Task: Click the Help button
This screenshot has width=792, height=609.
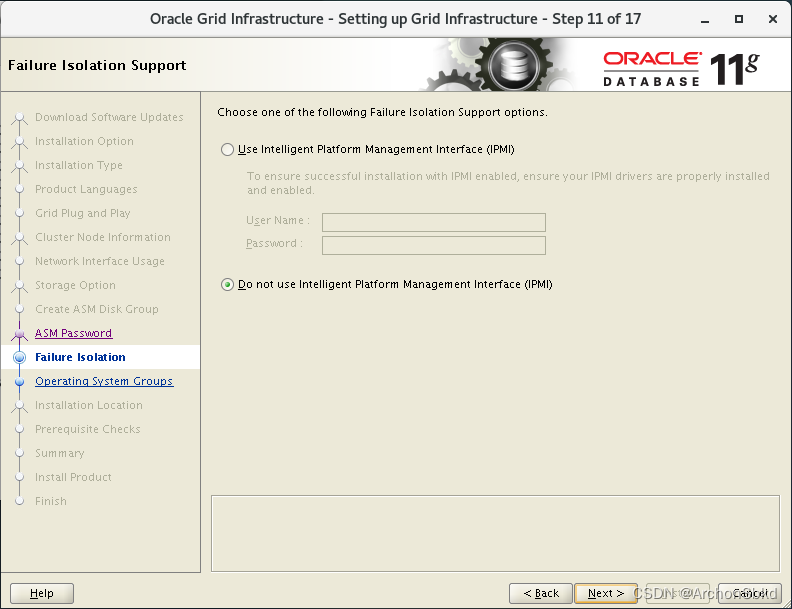Action: tap(42, 593)
